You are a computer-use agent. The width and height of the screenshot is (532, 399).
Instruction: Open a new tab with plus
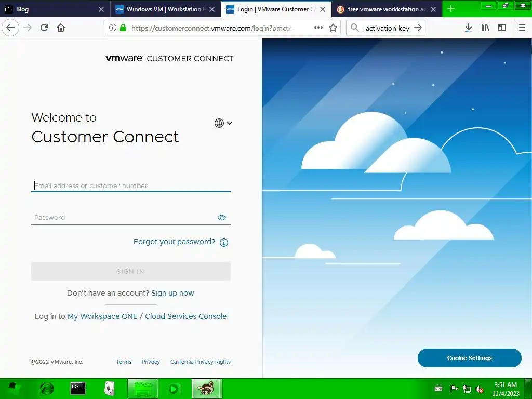pyautogui.click(x=451, y=9)
